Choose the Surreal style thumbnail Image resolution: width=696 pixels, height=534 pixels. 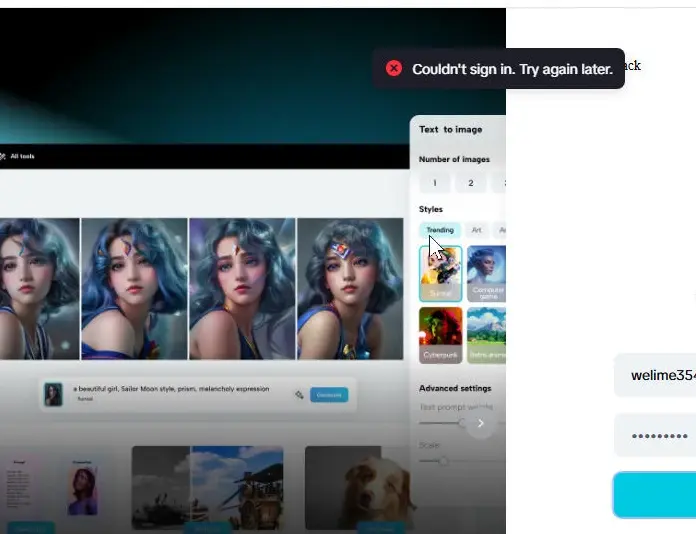[440, 274]
